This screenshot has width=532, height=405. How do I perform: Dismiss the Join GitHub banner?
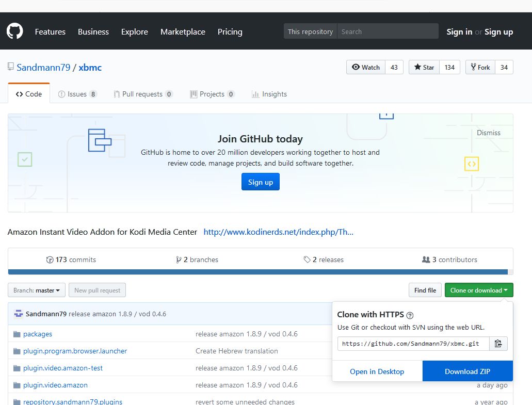click(489, 133)
